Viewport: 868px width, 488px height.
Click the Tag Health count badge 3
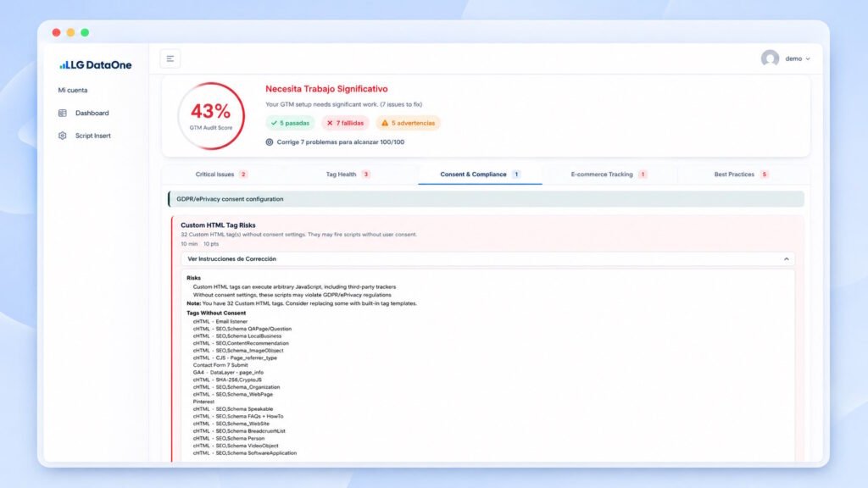(x=366, y=175)
